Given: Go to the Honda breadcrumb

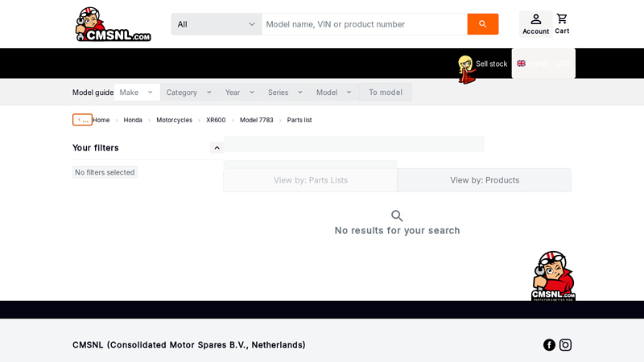Looking at the screenshot, I should click(133, 120).
